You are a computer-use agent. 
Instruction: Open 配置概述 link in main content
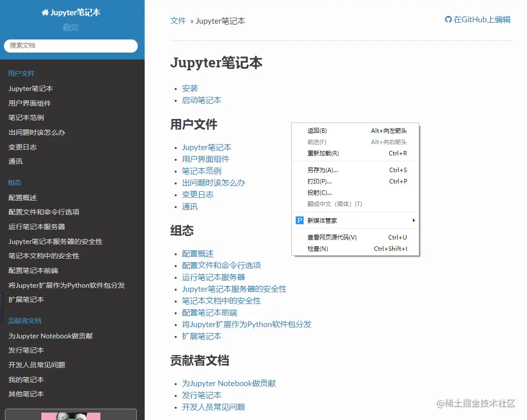coord(198,254)
